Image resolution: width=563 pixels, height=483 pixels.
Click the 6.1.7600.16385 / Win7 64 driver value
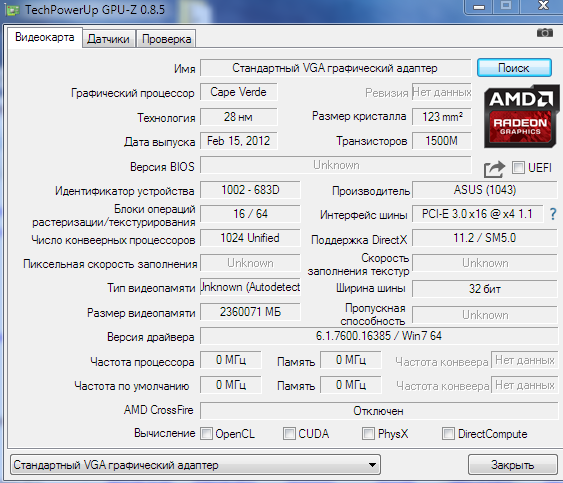tap(379, 336)
